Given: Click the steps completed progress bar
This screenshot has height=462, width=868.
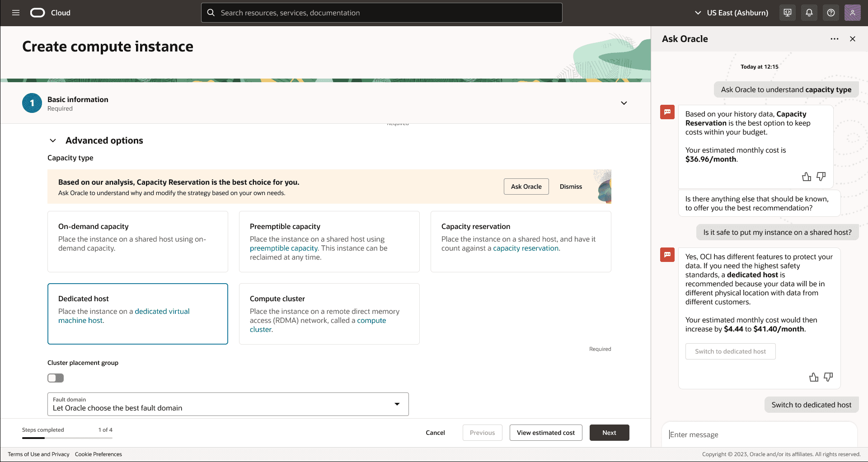Looking at the screenshot, I should (67, 438).
